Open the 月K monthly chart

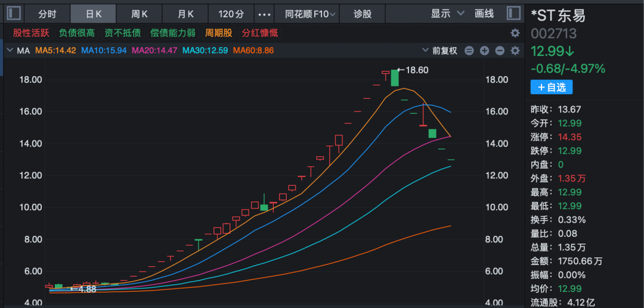[186, 14]
